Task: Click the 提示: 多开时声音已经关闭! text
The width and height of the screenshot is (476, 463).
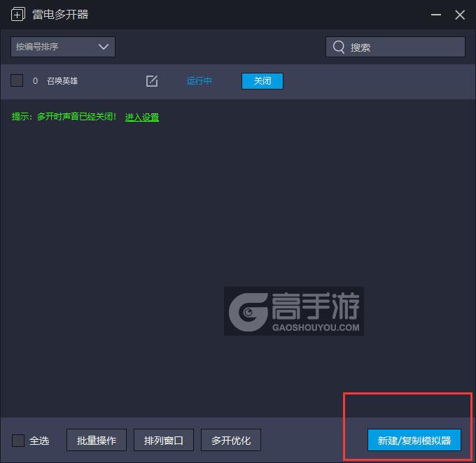Action: pyautogui.click(x=64, y=117)
